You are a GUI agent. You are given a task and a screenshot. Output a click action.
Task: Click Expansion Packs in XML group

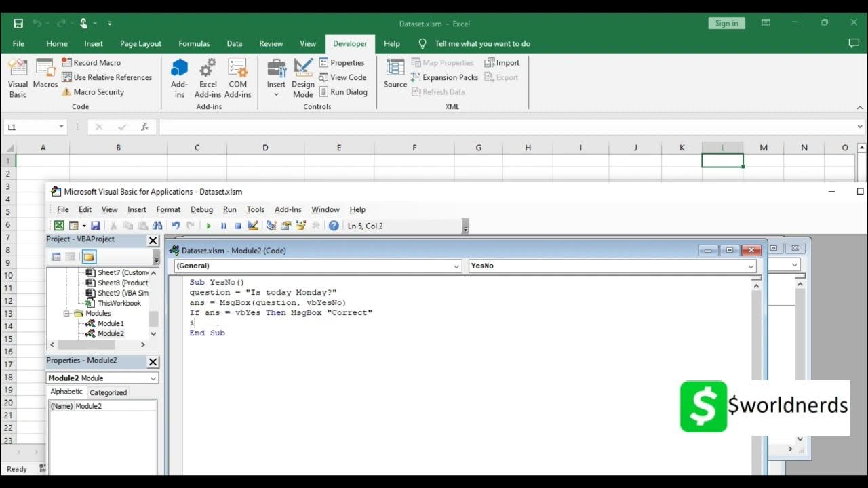[x=444, y=77]
